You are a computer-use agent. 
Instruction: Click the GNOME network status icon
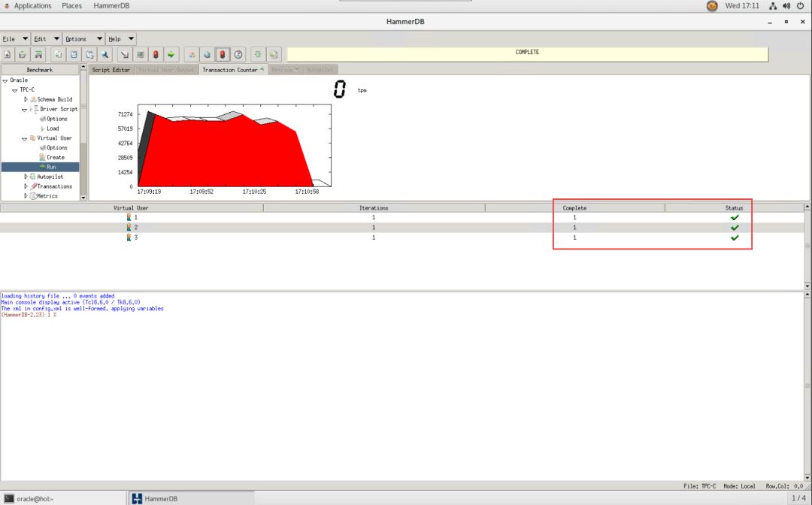click(x=780, y=6)
